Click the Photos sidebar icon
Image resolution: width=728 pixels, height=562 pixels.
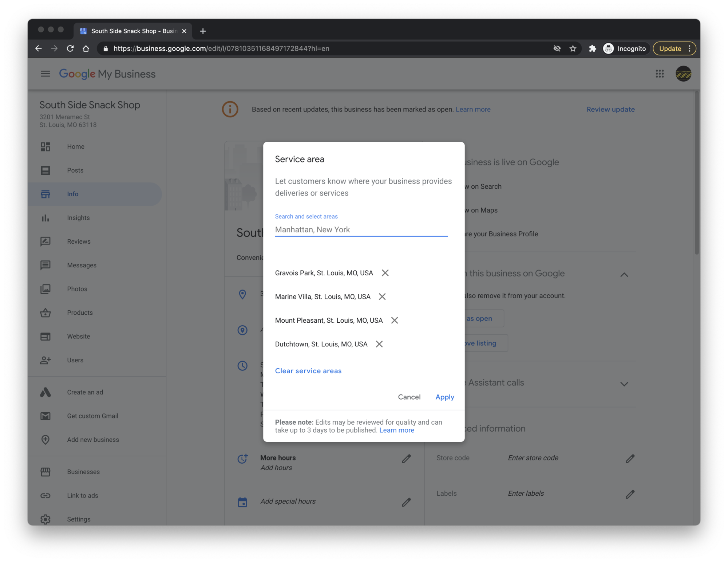tap(45, 289)
